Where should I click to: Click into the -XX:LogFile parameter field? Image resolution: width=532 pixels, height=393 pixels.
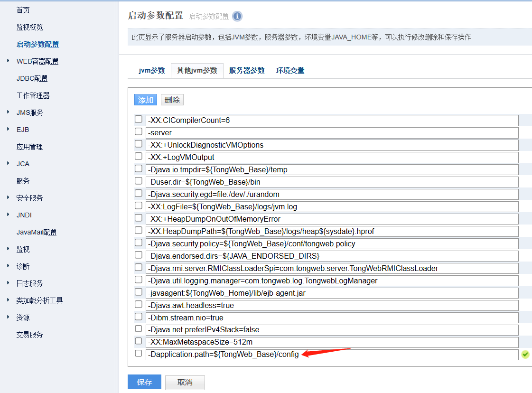[331, 207]
